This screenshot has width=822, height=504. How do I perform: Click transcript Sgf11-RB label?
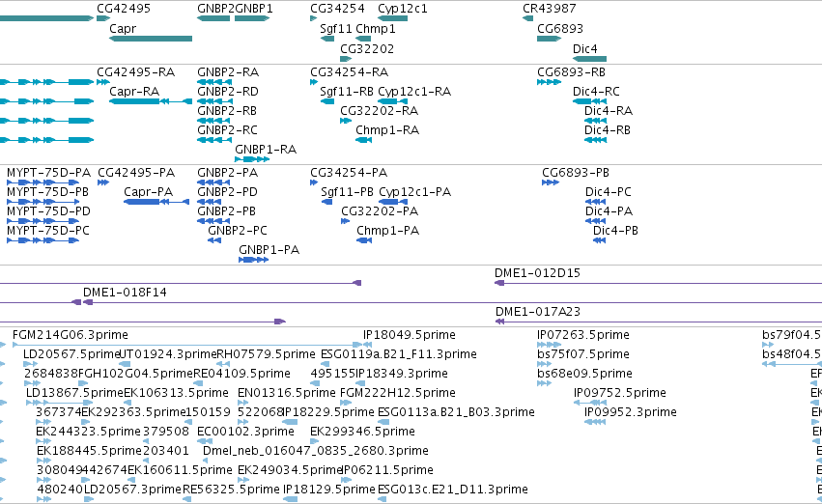[x=347, y=92]
